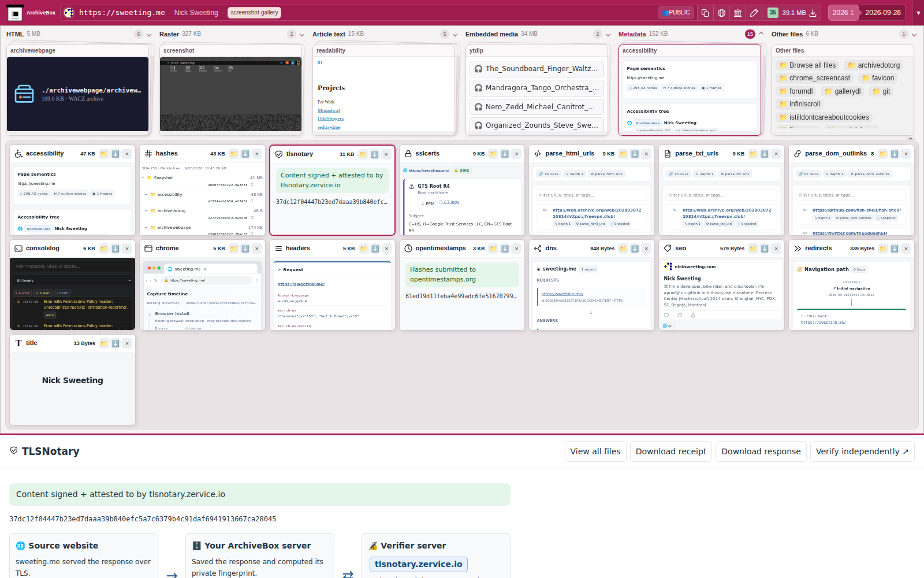Open folder icon on parse_dom_outlinks card
Image resolution: width=924 pixels, height=578 pixels.
[884, 154]
